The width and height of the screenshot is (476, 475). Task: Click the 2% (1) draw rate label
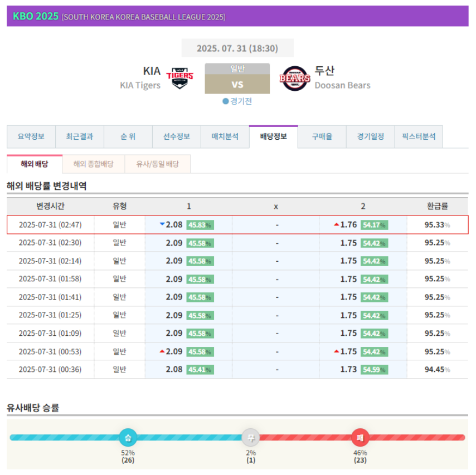tap(251, 457)
